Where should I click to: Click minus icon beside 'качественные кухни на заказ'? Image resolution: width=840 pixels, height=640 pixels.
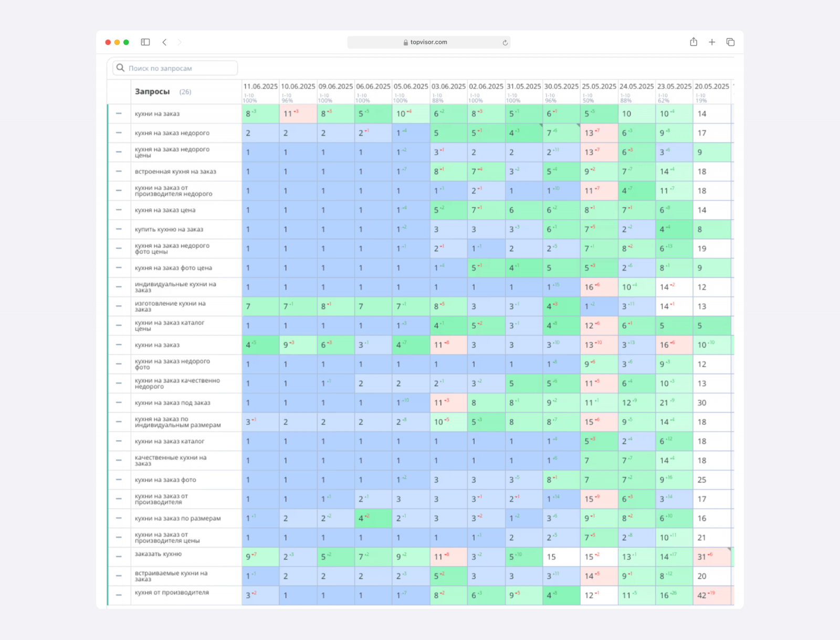click(119, 461)
